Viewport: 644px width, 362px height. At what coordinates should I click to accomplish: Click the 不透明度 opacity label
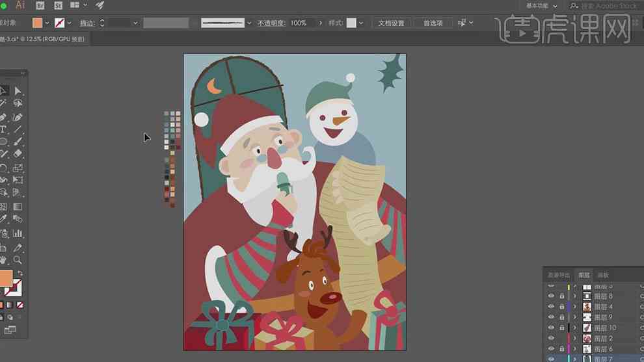tap(271, 23)
